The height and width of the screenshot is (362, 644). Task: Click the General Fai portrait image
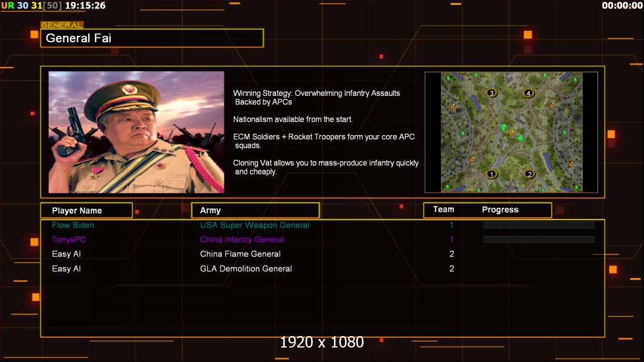[137, 132]
